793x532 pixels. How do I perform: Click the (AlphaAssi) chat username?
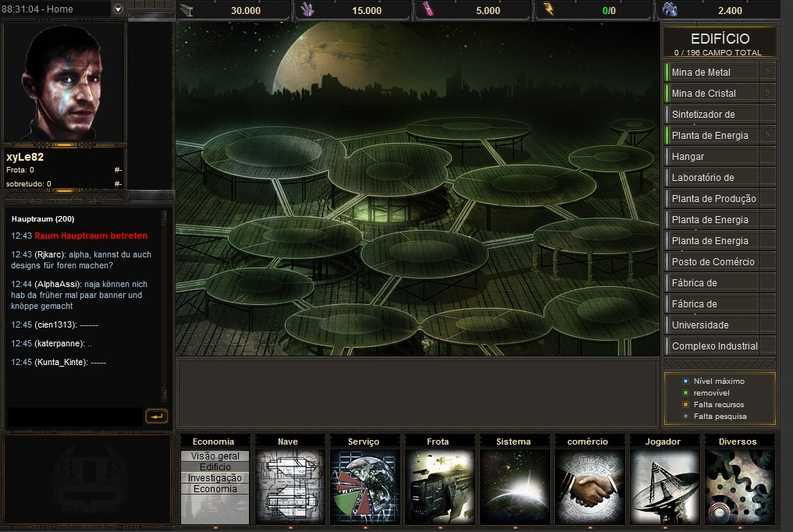pyautogui.click(x=59, y=285)
